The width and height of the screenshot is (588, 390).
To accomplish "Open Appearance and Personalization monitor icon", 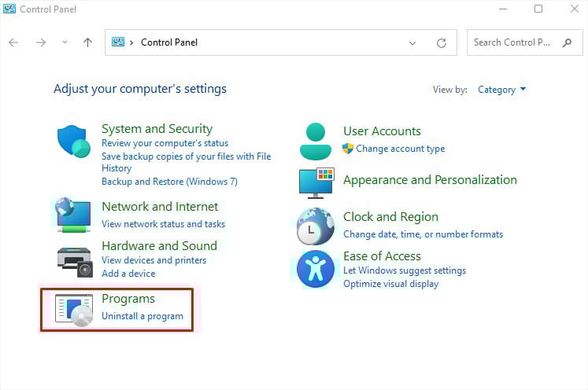I will 316,183.
